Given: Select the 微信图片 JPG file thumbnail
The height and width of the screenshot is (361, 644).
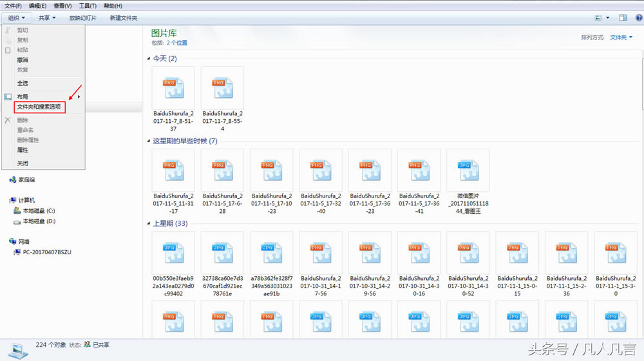Looking at the screenshot, I should [x=468, y=170].
